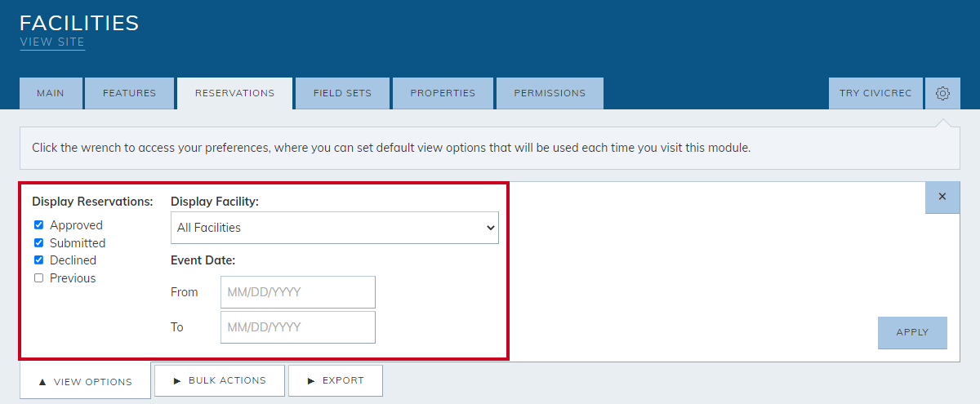Close the view options panel
This screenshot has height=404, width=980.
click(x=942, y=198)
